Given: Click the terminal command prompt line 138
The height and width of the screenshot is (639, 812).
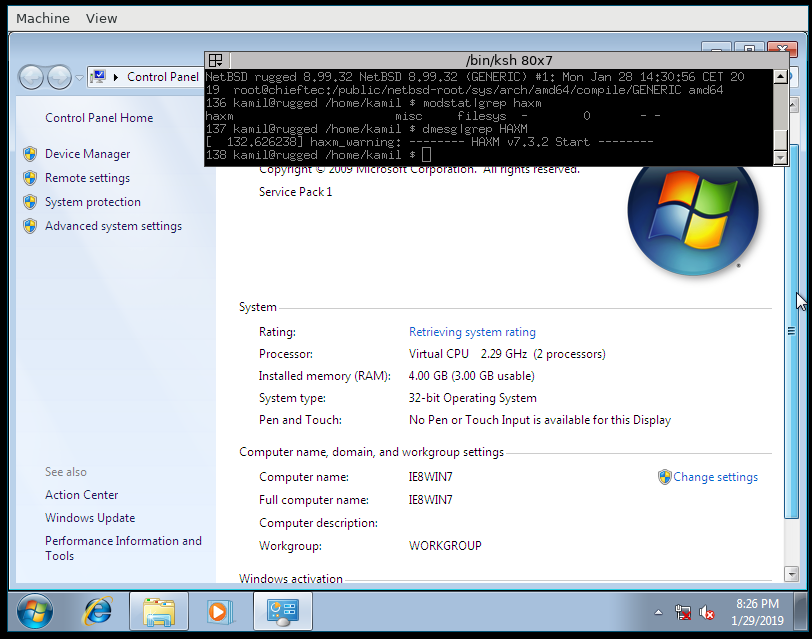Looking at the screenshot, I should [x=318, y=155].
